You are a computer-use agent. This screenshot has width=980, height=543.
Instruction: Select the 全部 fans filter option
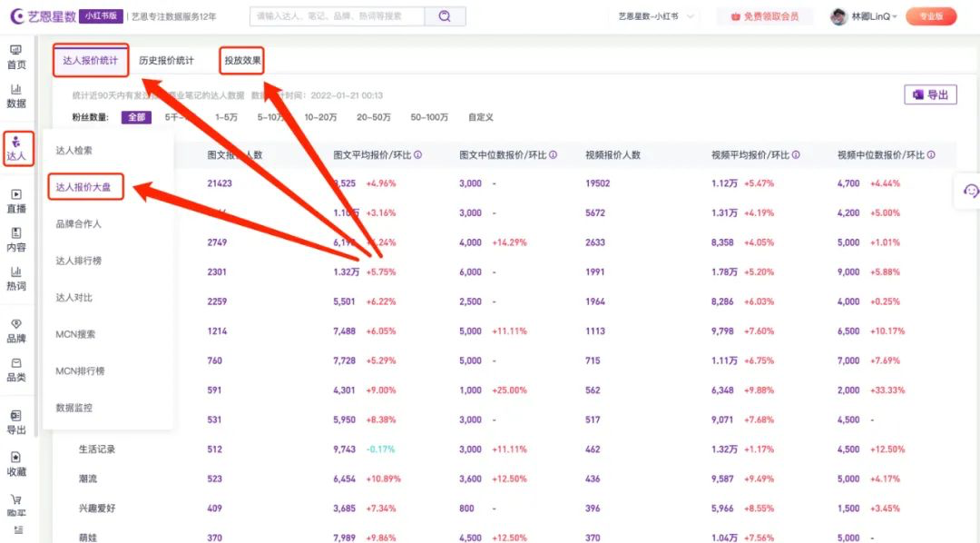click(136, 117)
